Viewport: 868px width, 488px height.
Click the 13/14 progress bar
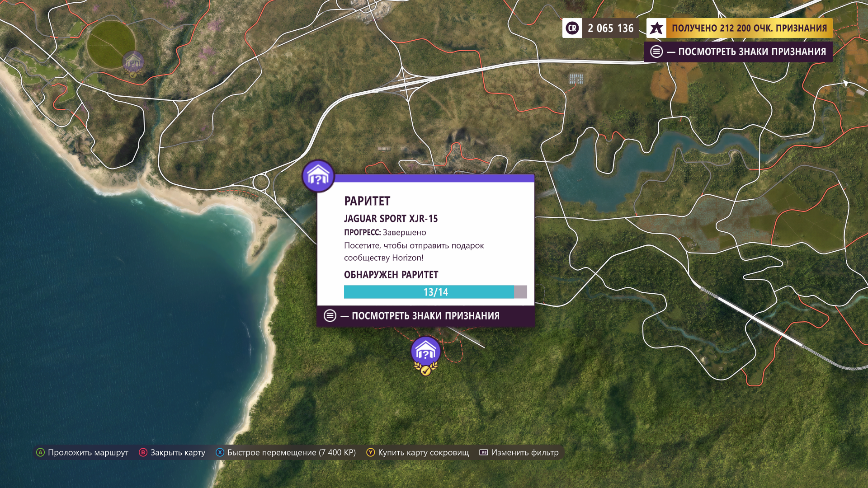click(x=435, y=292)
